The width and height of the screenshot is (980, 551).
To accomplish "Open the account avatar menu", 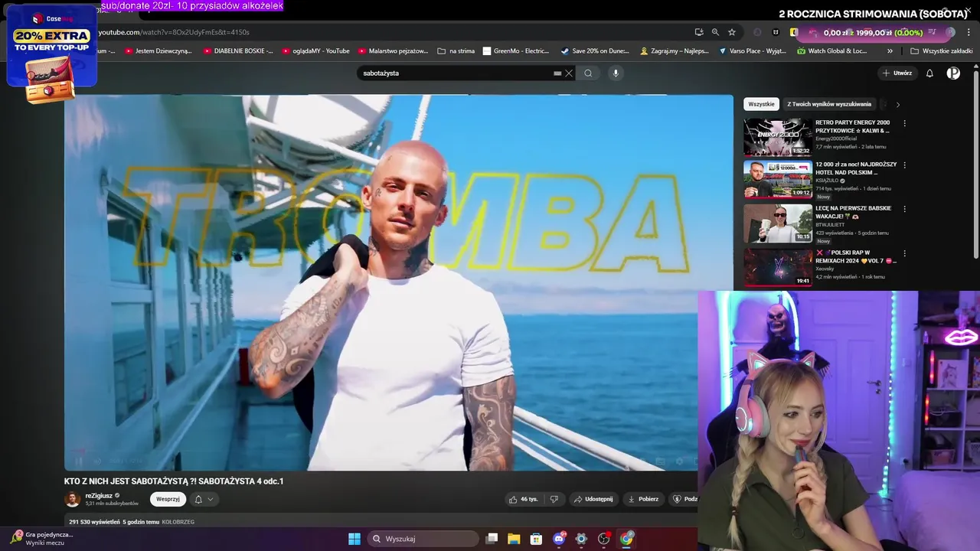I will tap(953, 73).
